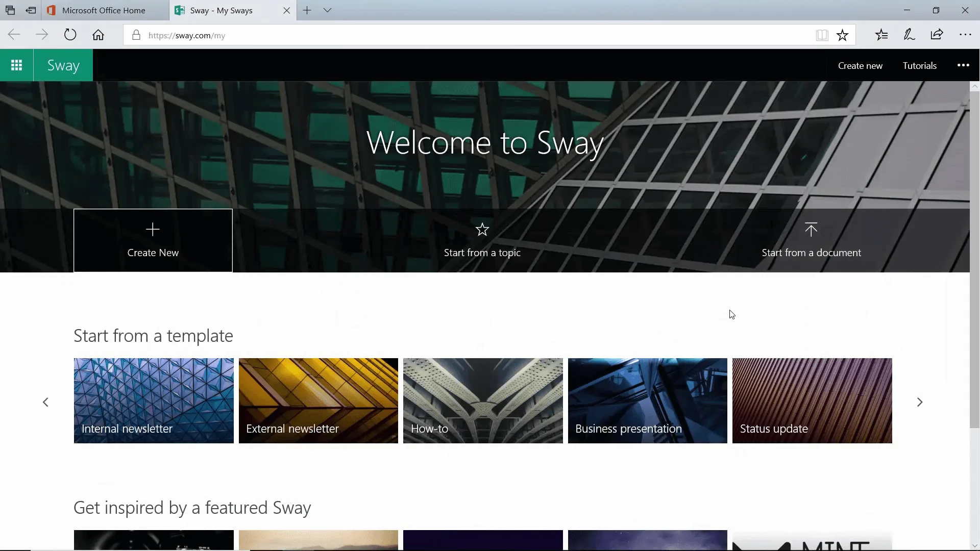
Task: Show previous templates with left chevron
Action: [45, 402]
